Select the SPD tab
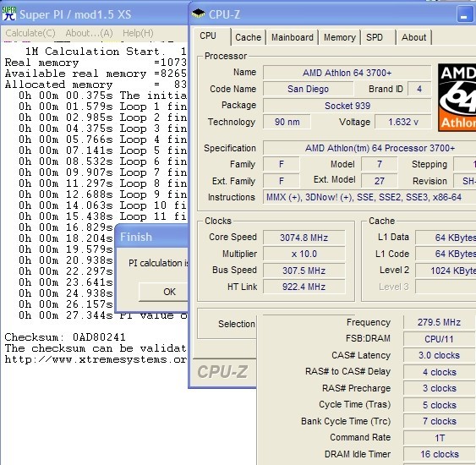This screenshot has height=465, width=476. tap(375, 37)
